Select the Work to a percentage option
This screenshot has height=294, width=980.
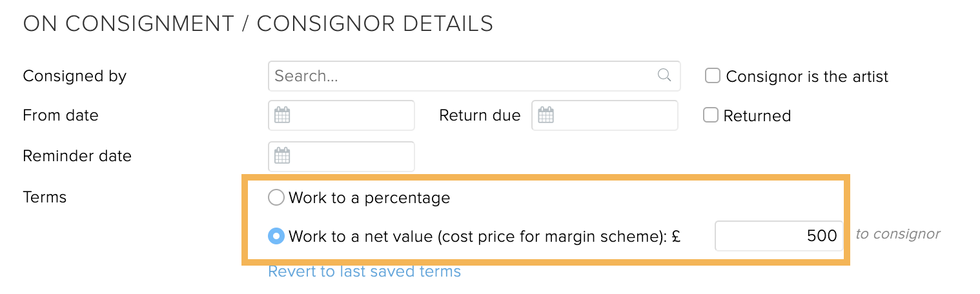click(276, 197)
